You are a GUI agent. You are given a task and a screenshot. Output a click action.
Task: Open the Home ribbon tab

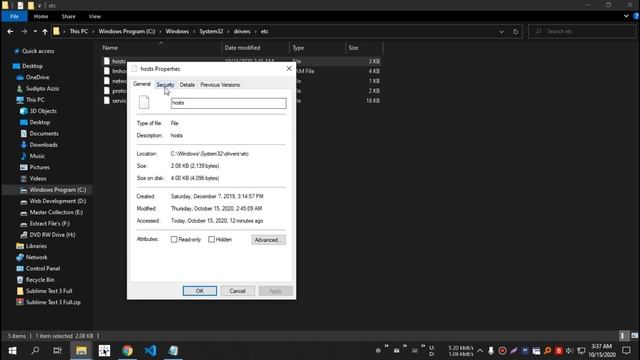pos(41,16)
